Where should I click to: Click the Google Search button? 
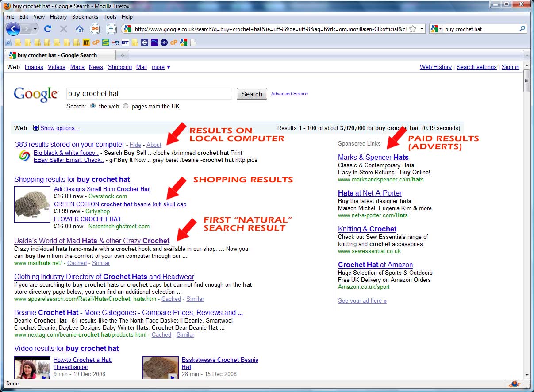click(252, 94)
